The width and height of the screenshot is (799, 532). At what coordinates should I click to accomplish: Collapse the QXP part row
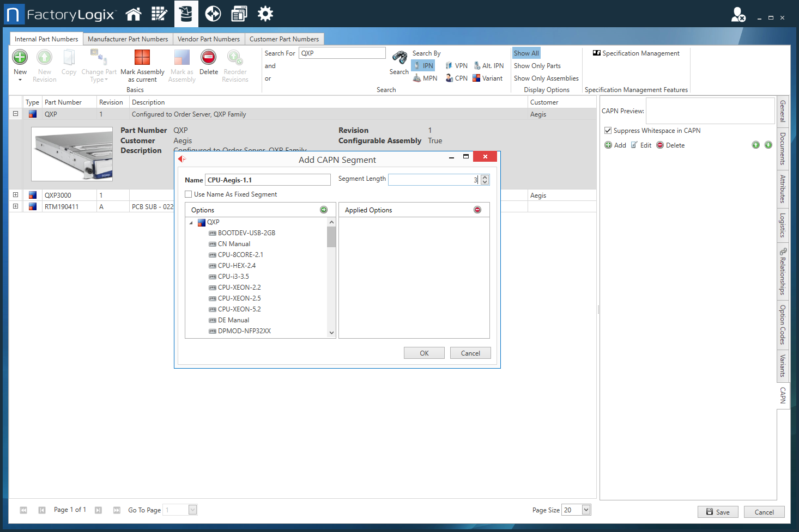(x=15, y=113)
